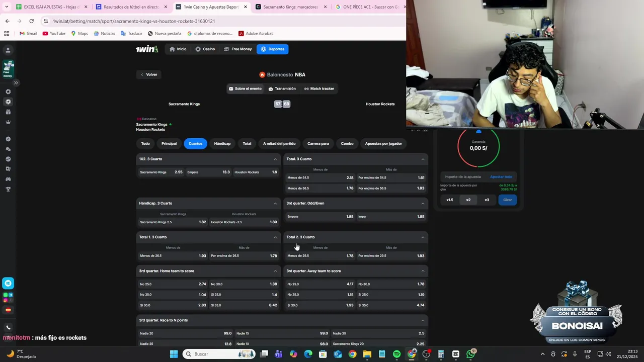The width and height of the screenshot is (644, 362).
Task: Collapse 3rd quarter. Away team to score
Action: click(x=423, y=271)
